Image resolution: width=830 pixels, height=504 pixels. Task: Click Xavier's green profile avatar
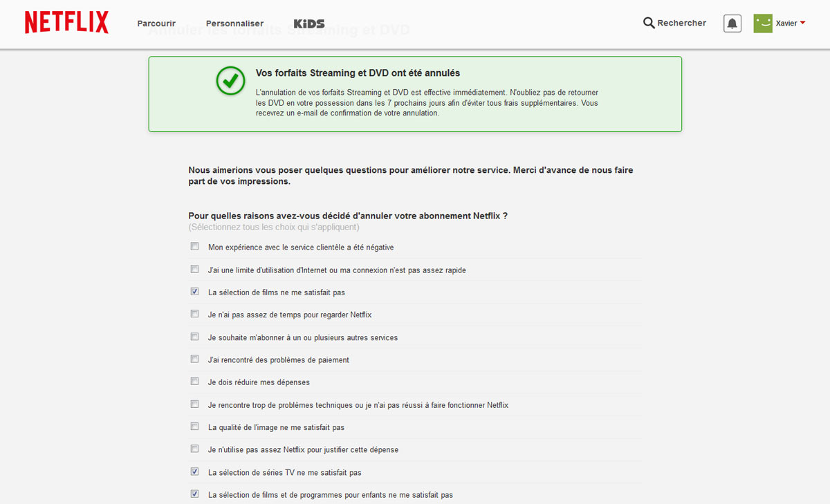point(763,24)
